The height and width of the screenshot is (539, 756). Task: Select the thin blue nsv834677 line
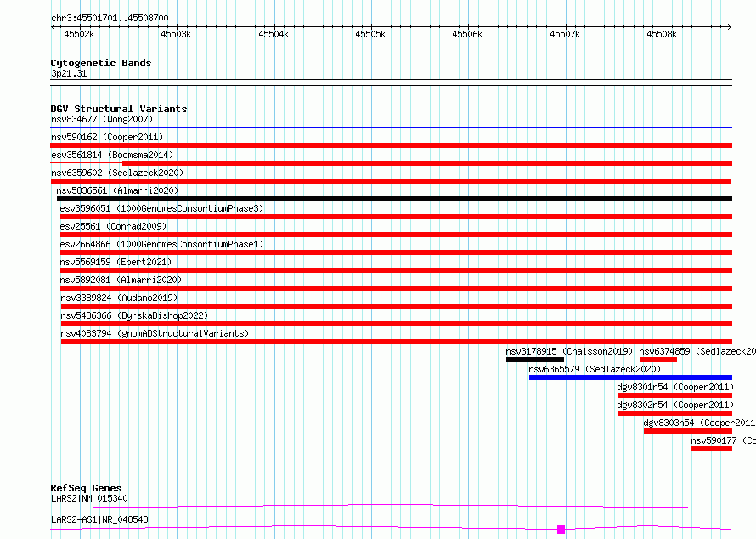[x=391, y=128]
